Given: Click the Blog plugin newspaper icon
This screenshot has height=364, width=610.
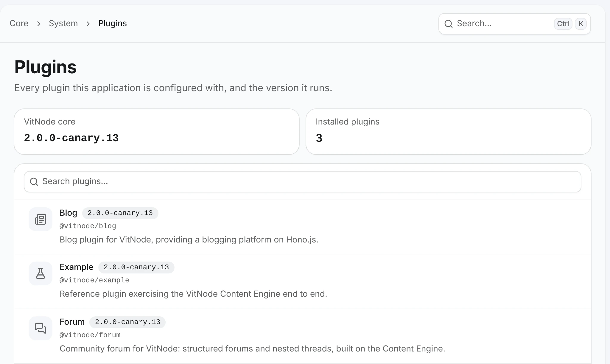Looking at the screenshot, I should pyautogui.click(x=41, y=219).
